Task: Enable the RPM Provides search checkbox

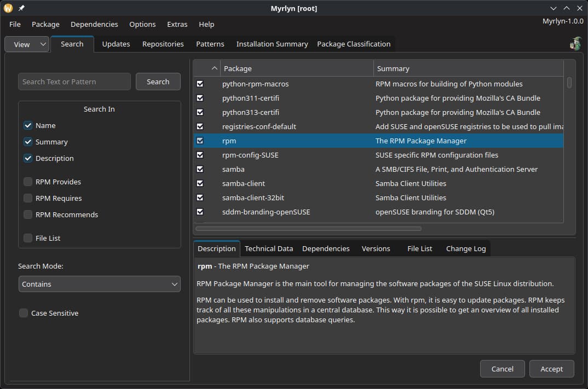Action: pos(27,182)
